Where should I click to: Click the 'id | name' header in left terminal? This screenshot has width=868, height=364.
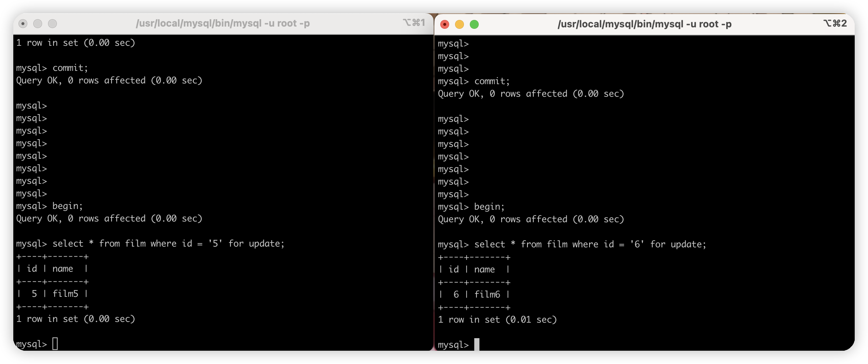pyautogui.click(x=52, y=269)
